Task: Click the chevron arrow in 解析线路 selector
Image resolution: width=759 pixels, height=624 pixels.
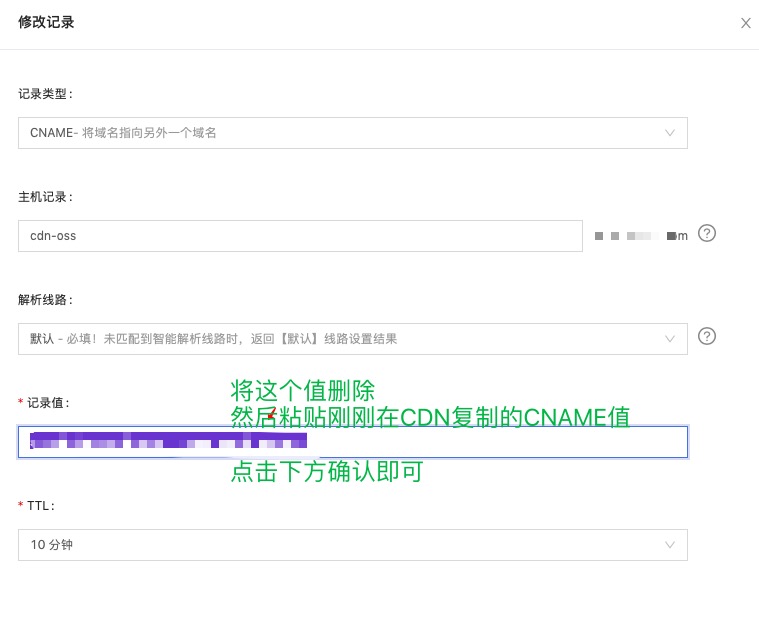Action: pyautogui.click(x=670, y=339)
